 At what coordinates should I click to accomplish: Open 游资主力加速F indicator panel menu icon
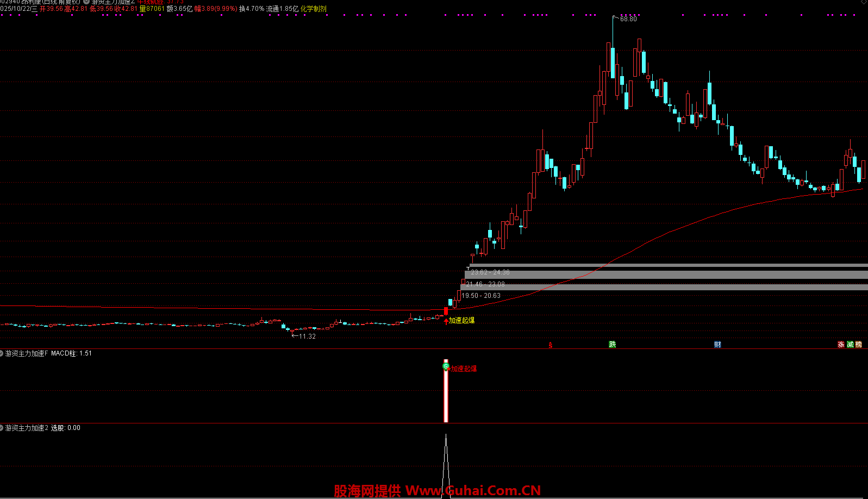2,353
